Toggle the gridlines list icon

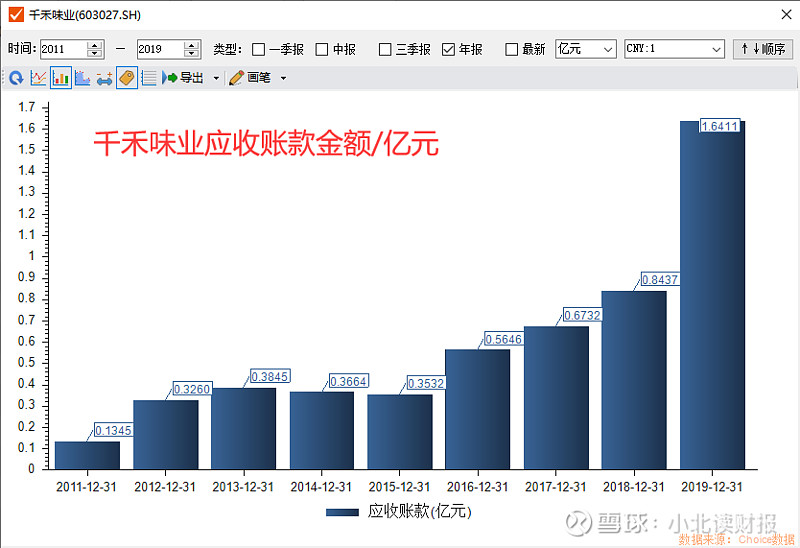(x=148, y=78)
